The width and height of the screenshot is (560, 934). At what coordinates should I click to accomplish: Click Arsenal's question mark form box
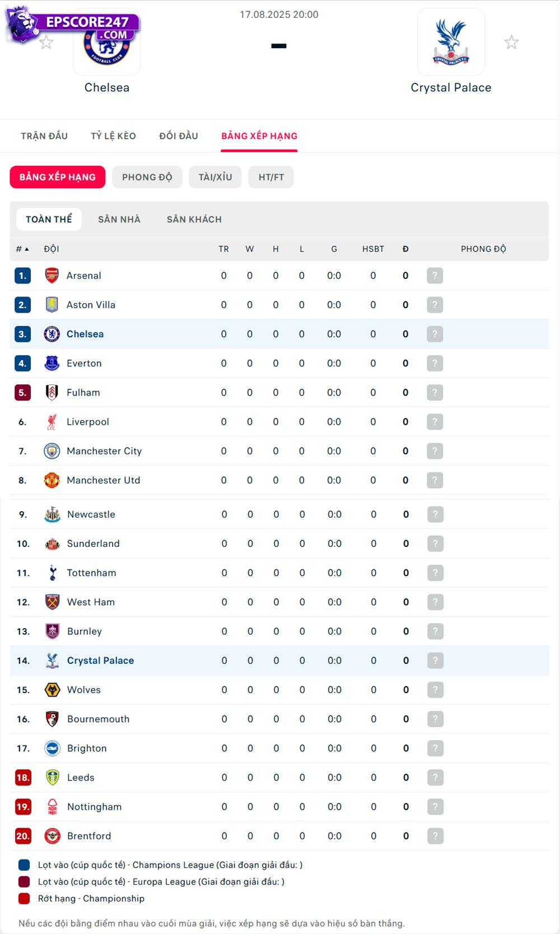(435, 276)
